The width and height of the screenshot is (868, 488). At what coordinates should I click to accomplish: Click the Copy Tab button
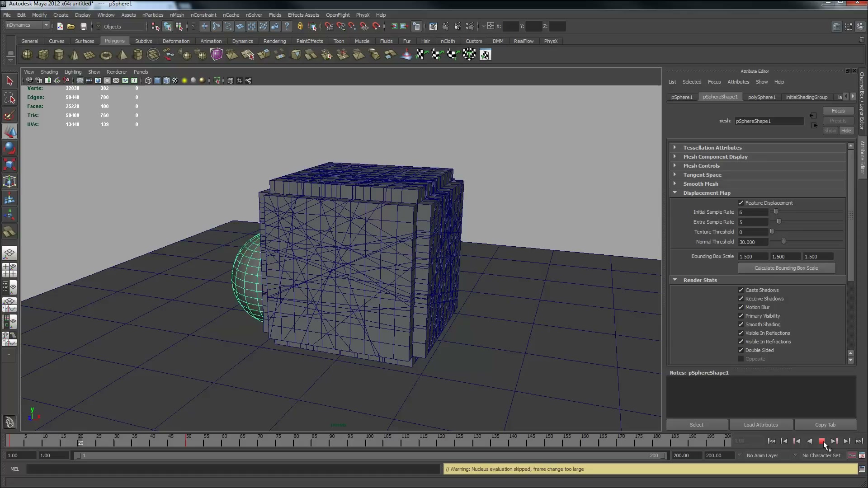pyautogui.click(x=825, y=425)
